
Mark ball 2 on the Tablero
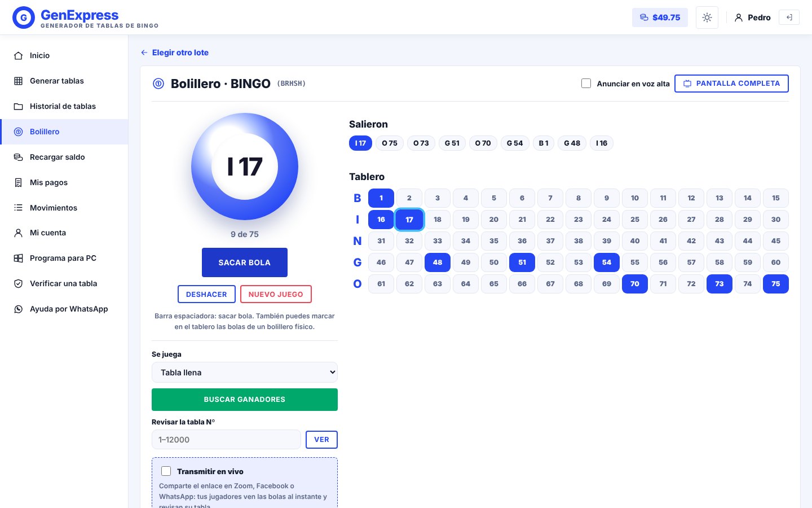coord(409,198)
